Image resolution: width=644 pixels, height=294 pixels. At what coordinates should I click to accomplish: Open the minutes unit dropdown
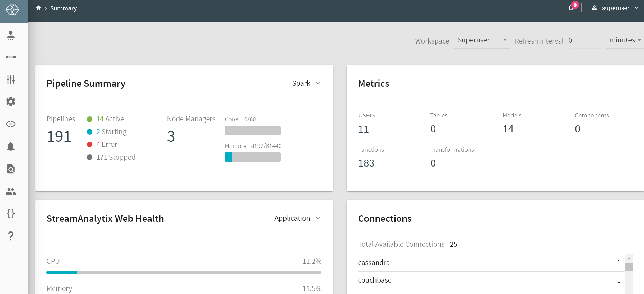pyautogui.click(x=625, y=40)
